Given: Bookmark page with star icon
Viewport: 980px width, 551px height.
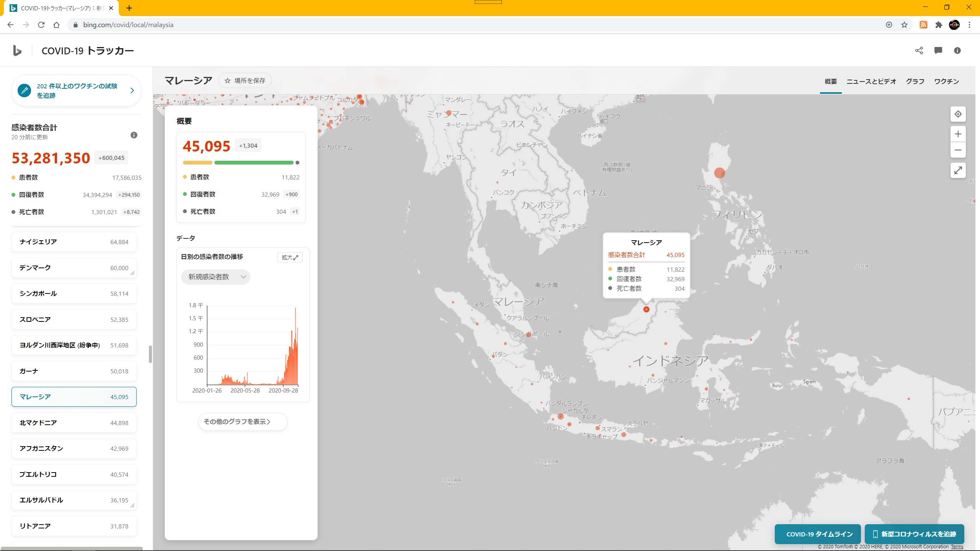Looking at the screenshot, I should pyautogui.click(x=904, y=25).
